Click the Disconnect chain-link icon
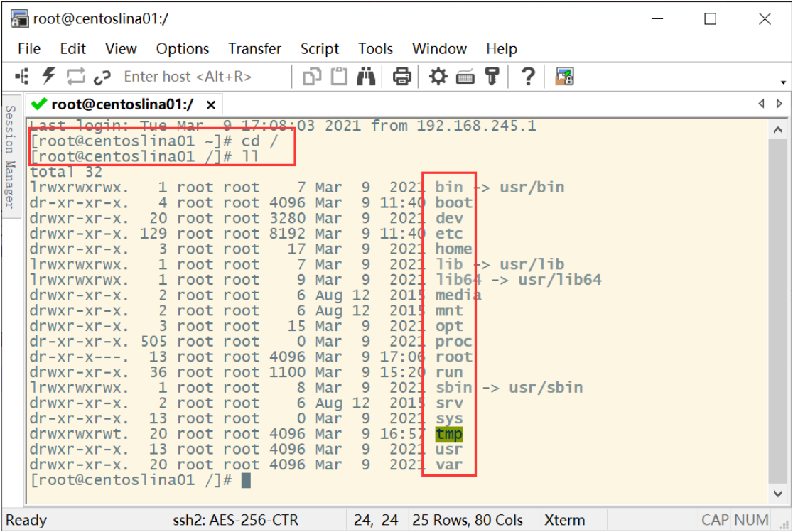The width and height of the screenshot is (793, 532). [x=102, y=77]
